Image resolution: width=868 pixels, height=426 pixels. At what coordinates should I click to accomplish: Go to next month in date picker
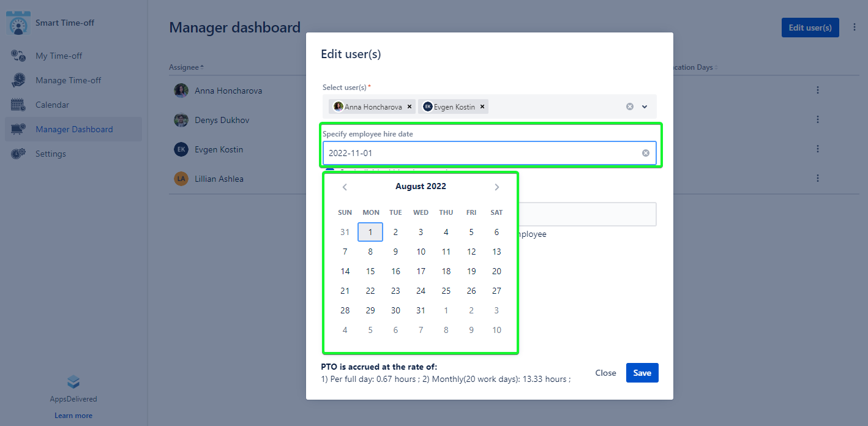[496, 187]
